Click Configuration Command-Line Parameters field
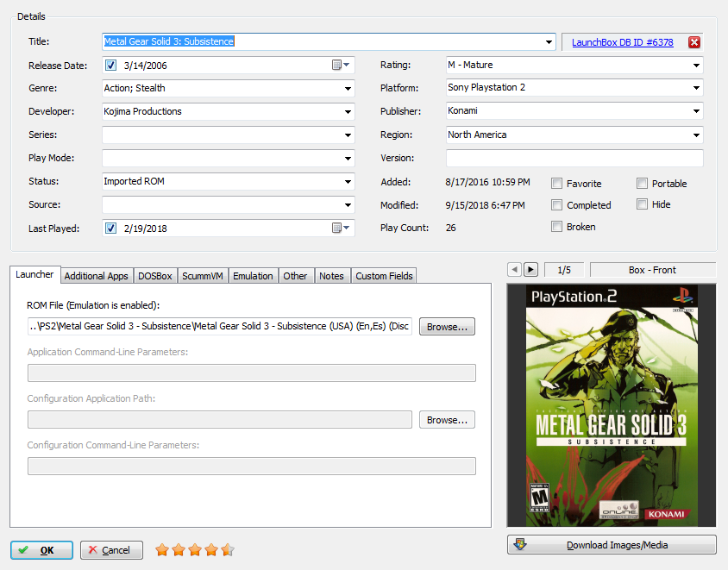The image size is (728, 570). (252, 466)
